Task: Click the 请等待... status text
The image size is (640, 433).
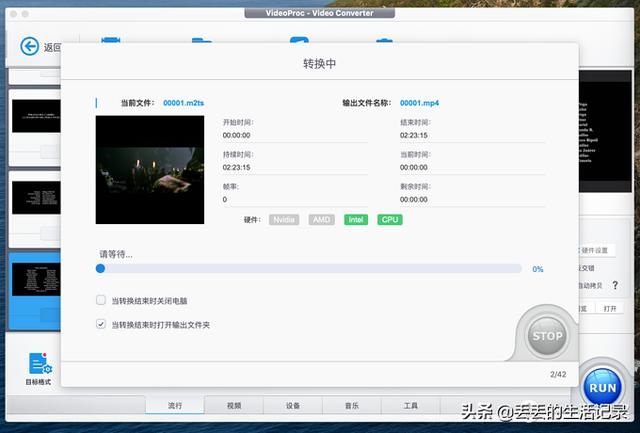Action: coord(116,254)
